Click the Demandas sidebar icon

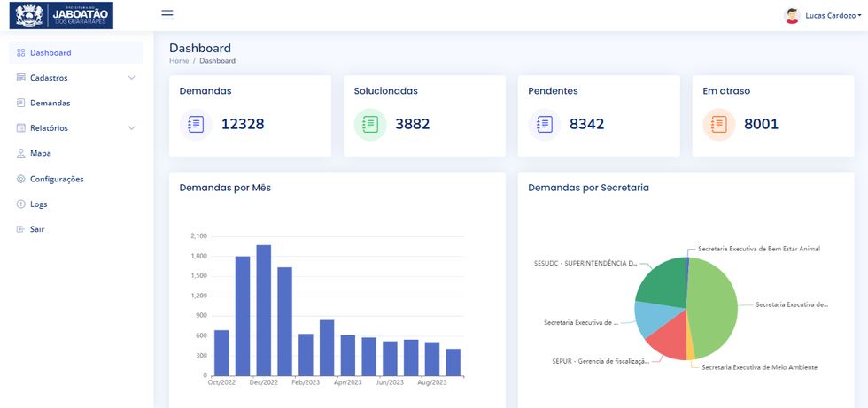coord(21,103)
